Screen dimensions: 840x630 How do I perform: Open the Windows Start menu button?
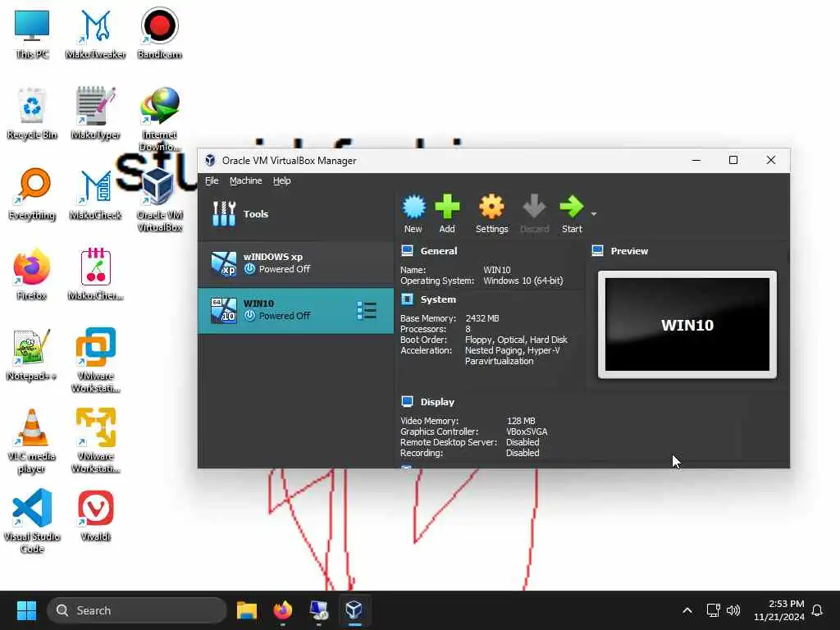click(26, 610)
